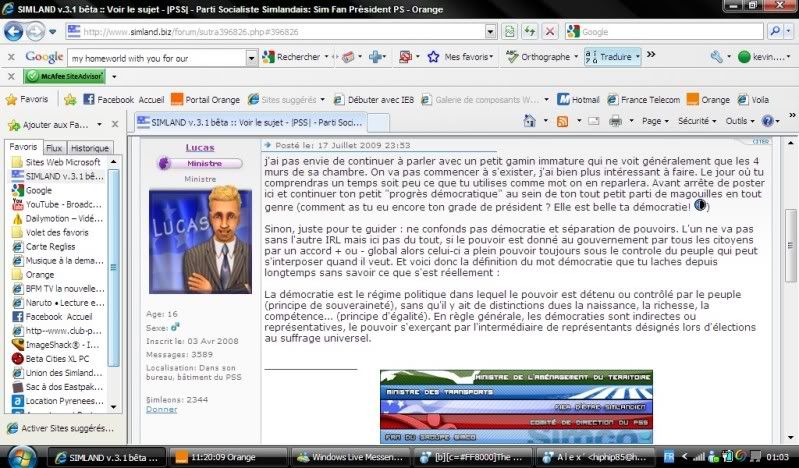Click the Lucas username link
Image resolution: width=799 pixels, height=468 pixels.
[200, 147]
